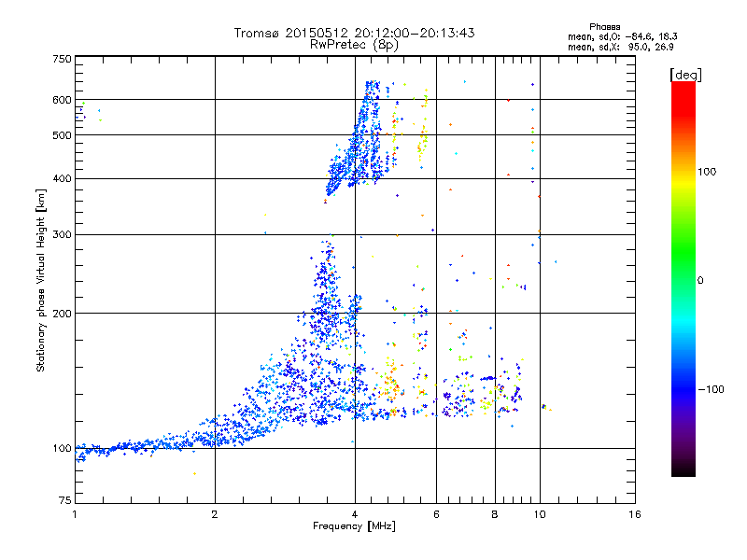
Task: Click the plot title "Tromsø 20150512 20:12:00-20:13:43"
Action: (x=354, y=33)
